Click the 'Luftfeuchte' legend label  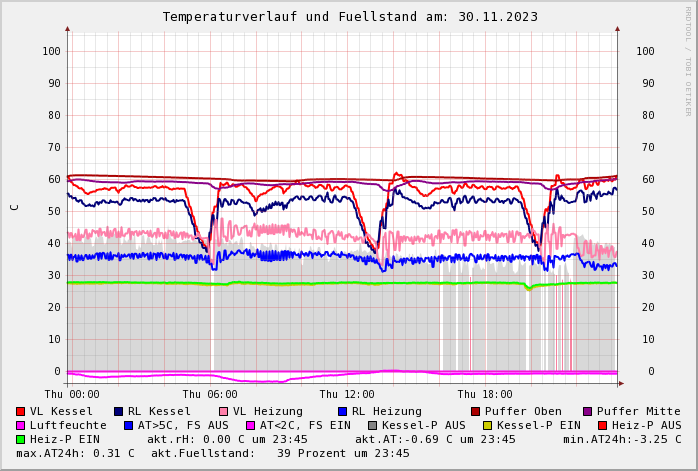[x=68, y=426]
